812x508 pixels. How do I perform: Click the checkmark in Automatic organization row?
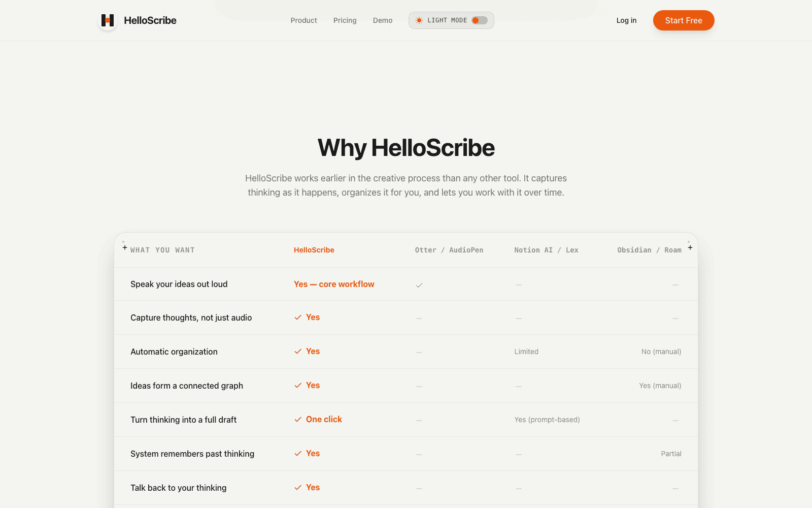click(298, 352)
